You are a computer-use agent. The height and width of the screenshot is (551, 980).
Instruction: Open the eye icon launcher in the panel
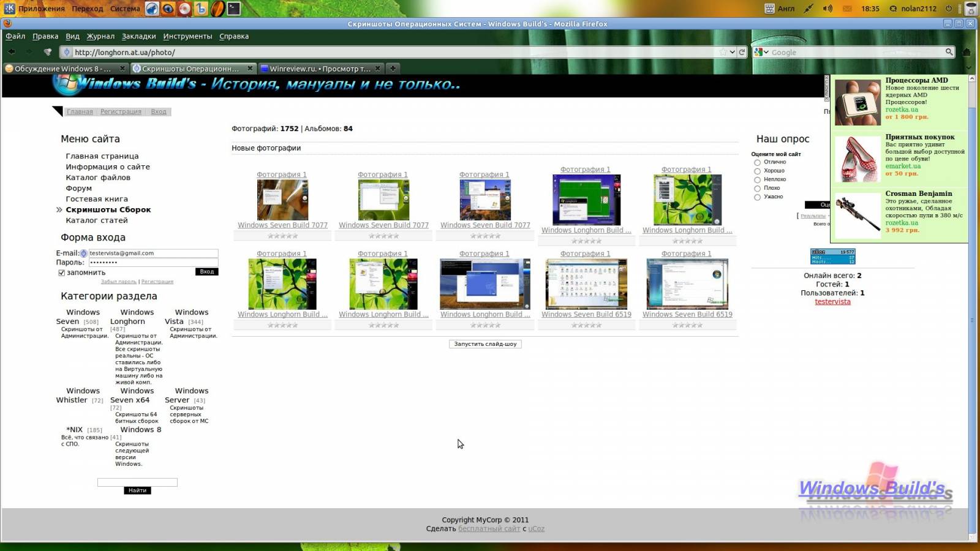click(x=168, y=8)
